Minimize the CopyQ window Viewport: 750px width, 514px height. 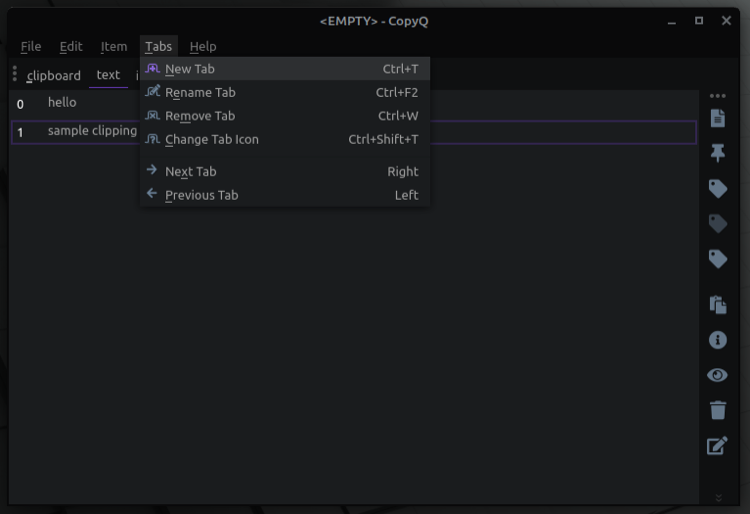(x=672, y=21)
